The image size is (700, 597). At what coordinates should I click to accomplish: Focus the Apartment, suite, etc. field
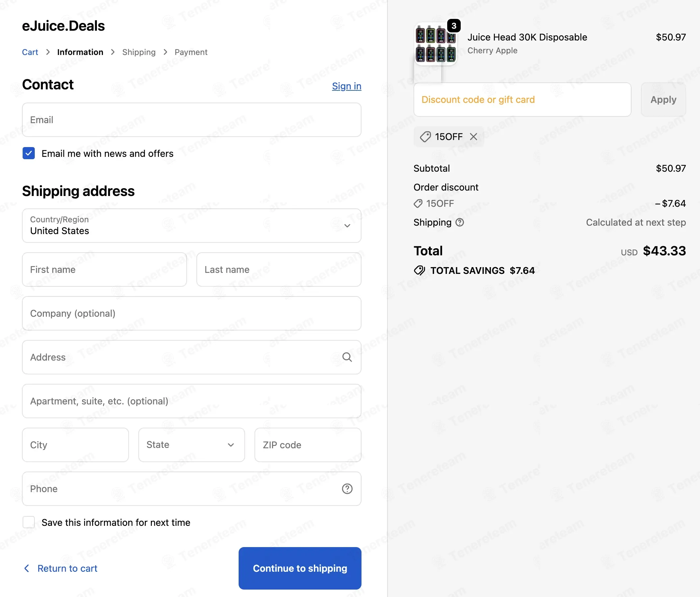[192, 401]
